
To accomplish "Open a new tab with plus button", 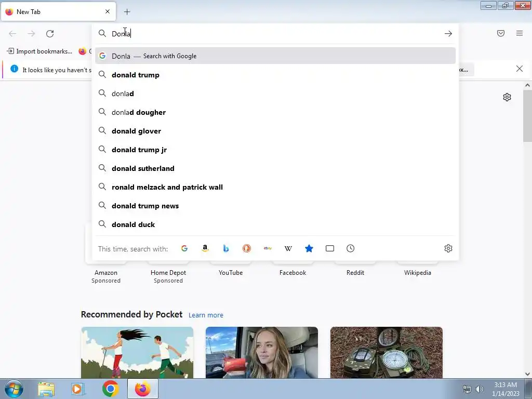I will (x=127, y=12).
